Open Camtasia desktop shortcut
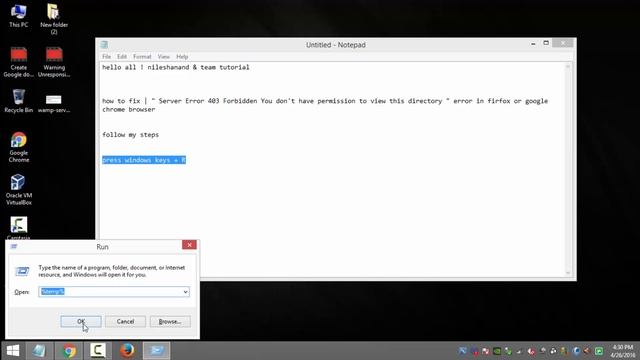The image size is (640, 360). (x=19, y=228)
